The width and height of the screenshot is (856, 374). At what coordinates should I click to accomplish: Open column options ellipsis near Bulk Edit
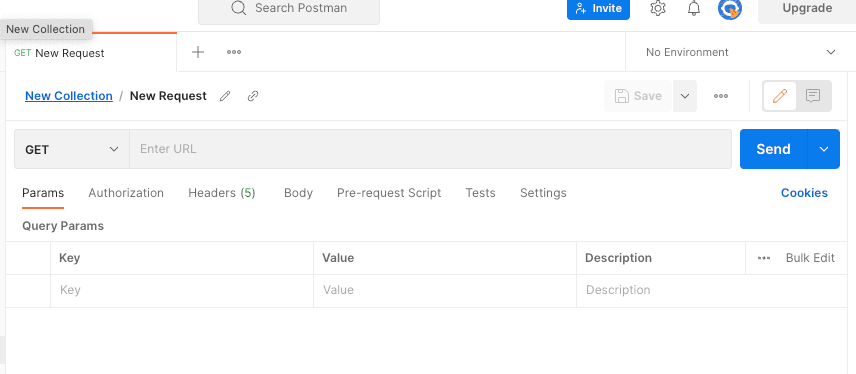click(x=764, y=258)
